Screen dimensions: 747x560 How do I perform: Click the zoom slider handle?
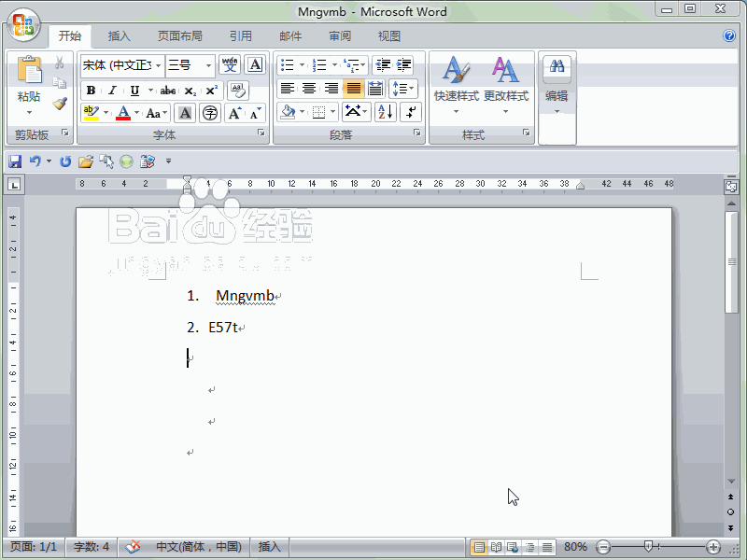pos(648,546)
